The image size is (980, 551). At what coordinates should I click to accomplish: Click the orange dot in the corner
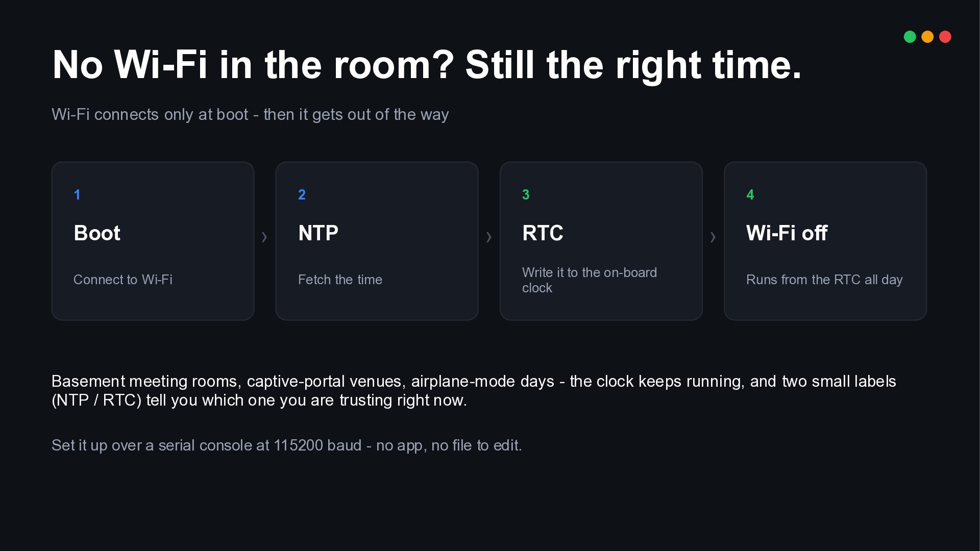[x=927, y=37]
